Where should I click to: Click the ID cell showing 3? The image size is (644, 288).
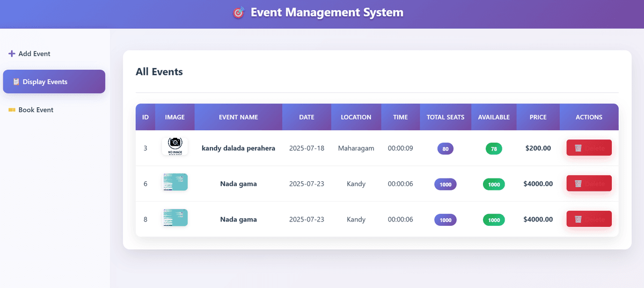click(145, 148)
